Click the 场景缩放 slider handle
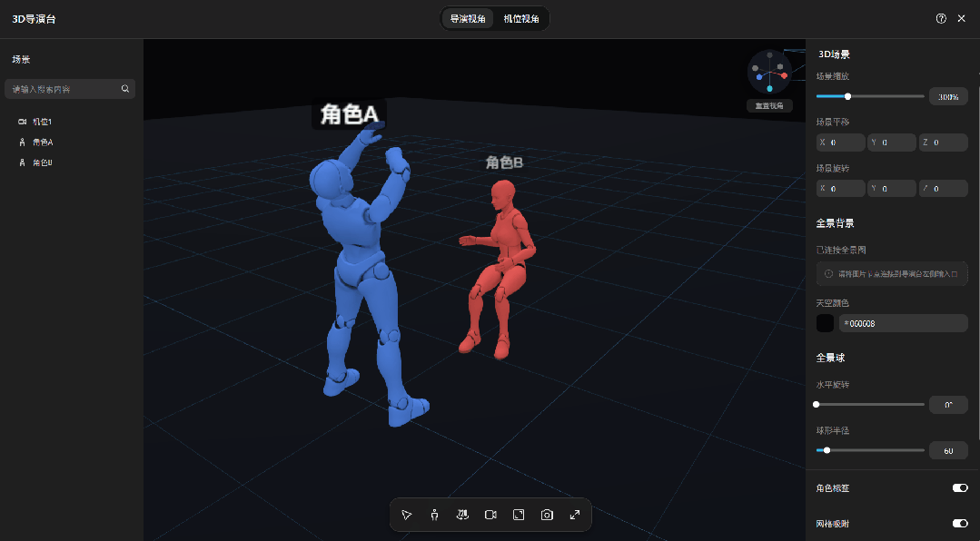Viewport: 980px width, 541px height. [847, 96]
